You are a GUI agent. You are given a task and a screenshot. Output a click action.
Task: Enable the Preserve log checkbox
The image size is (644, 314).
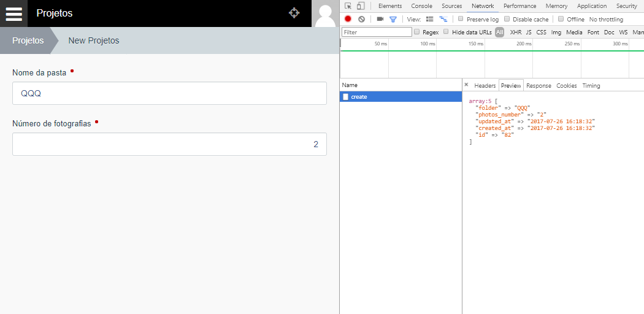click(x=461, y=19)
